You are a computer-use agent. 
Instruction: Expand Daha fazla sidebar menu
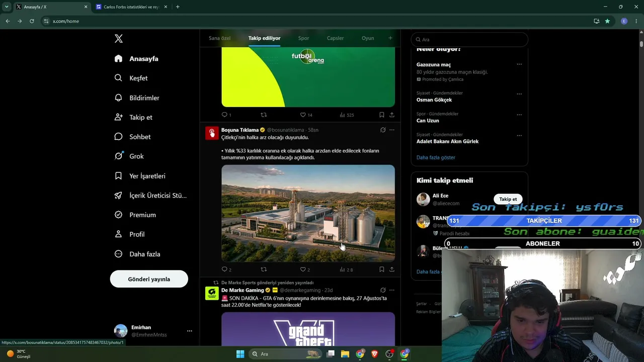click(137, 254)
